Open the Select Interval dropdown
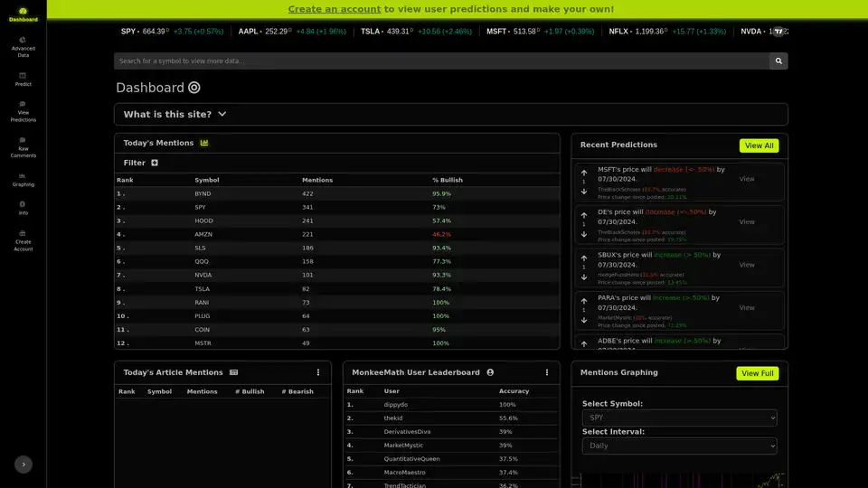The width and height of the screenshot is (868, 488). coord(679,446)
